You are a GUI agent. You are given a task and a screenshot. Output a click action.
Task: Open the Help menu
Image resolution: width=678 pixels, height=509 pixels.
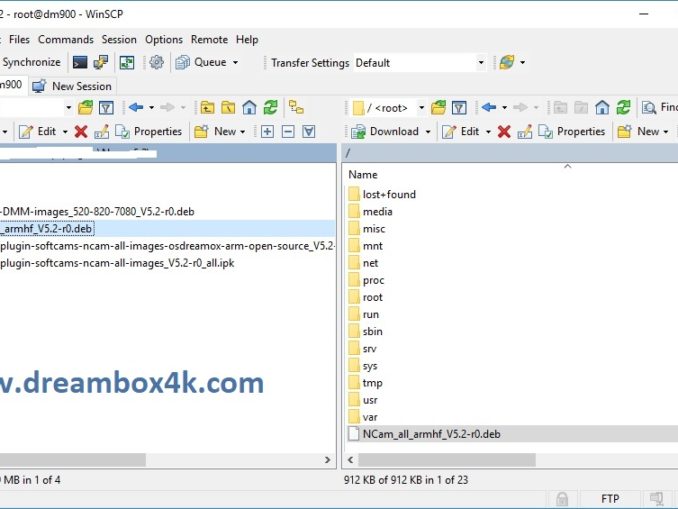247,39
